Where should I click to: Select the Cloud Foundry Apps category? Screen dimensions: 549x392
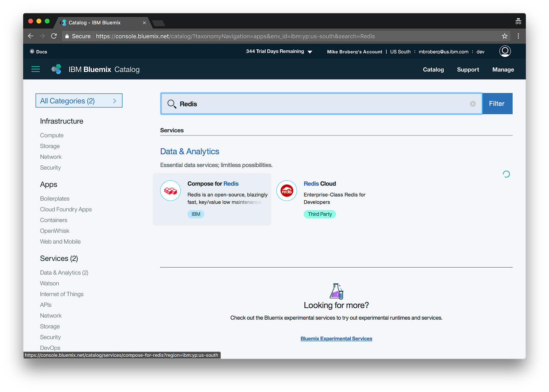pos(66,210)
